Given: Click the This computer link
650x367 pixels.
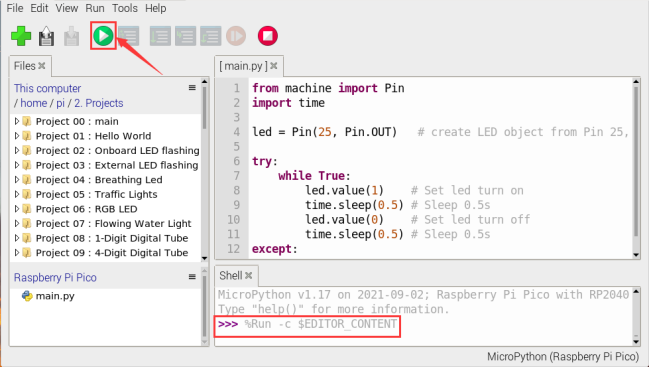Looking at the screenshot, I should [47, 88].
